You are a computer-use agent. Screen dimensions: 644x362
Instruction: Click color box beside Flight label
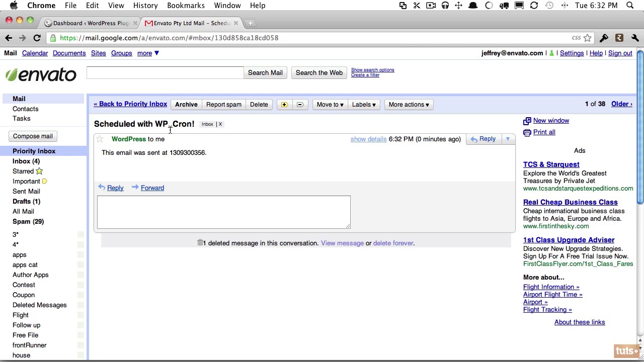80,315
